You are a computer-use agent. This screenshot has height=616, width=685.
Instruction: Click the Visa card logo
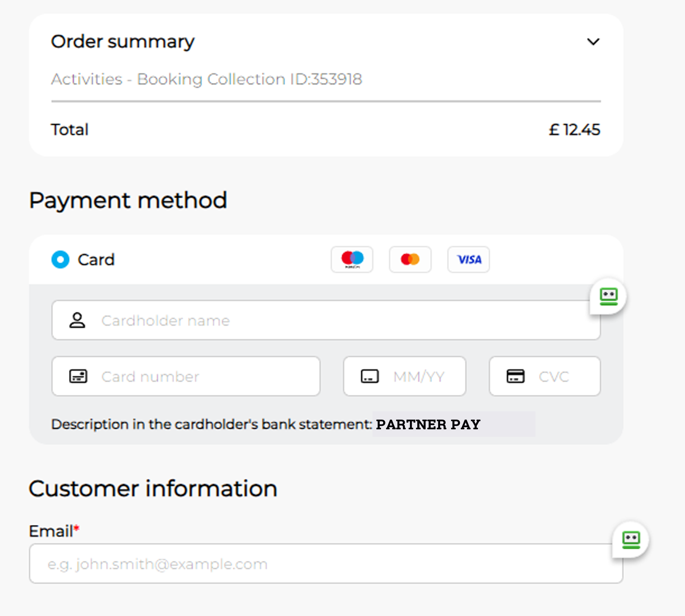tap(468, 260)
